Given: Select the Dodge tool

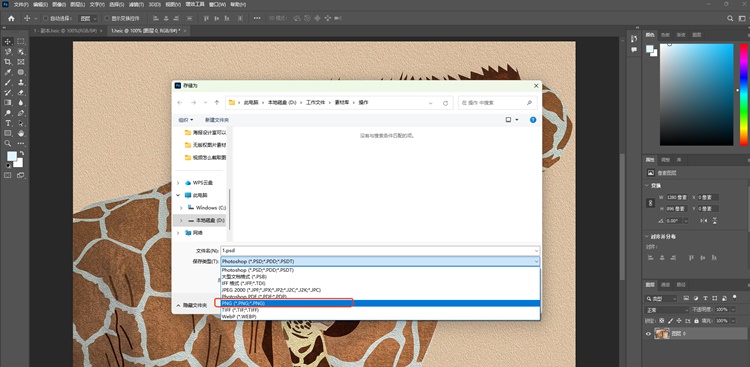Looking at the screenshot, I should tap(8, 113).
